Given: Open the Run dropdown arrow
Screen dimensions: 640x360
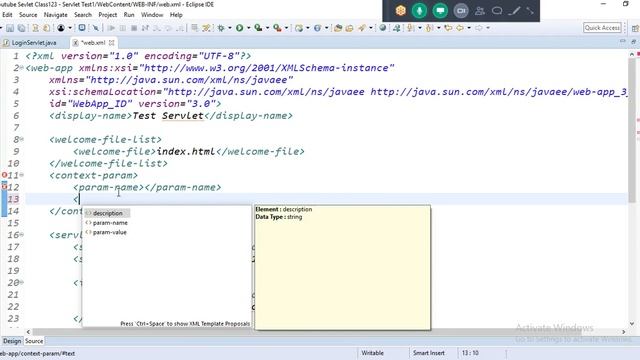Looking at the screenshot, I should [249, 28].
